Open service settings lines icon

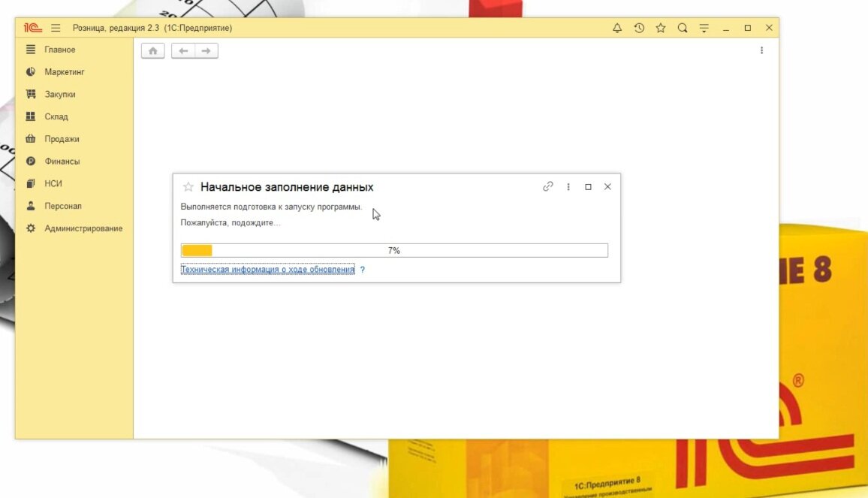pos(704,28)
